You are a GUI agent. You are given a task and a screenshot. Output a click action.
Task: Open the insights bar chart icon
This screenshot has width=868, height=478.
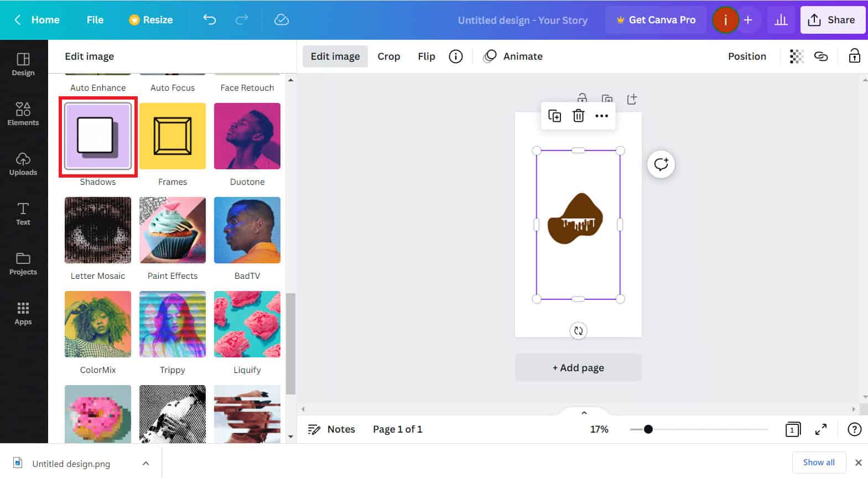tap(781, 20)
